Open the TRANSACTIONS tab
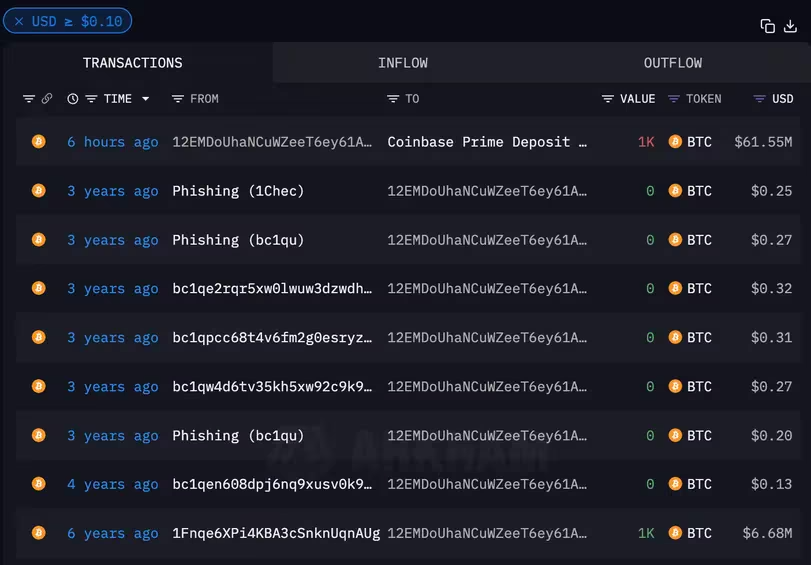 [133, 63]
